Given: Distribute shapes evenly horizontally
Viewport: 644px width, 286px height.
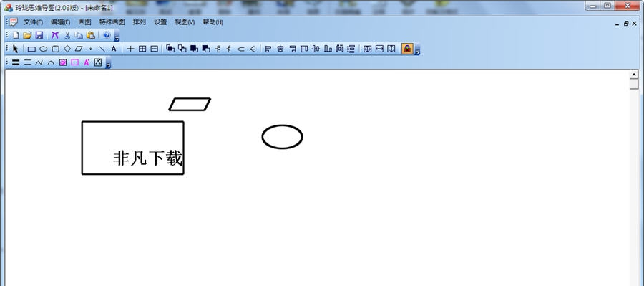Looking at the screenshot, I should point(339,49).
